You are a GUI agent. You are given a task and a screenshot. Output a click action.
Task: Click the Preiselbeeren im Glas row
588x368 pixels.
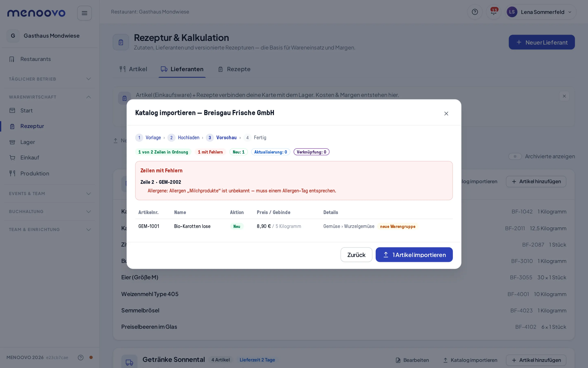(x=344, y=327)
